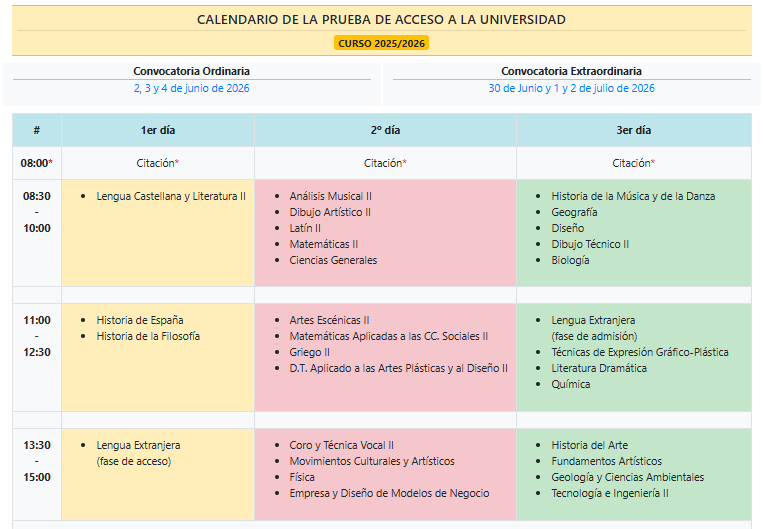
Task: Click the CURSO 2025/2026 yellow badge
Action: tap(381, 44)
